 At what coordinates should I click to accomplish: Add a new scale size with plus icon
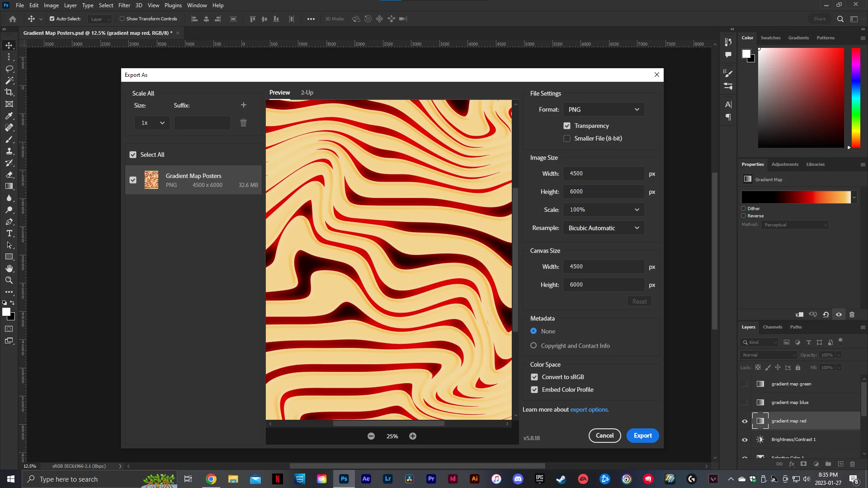click(244, 105)
